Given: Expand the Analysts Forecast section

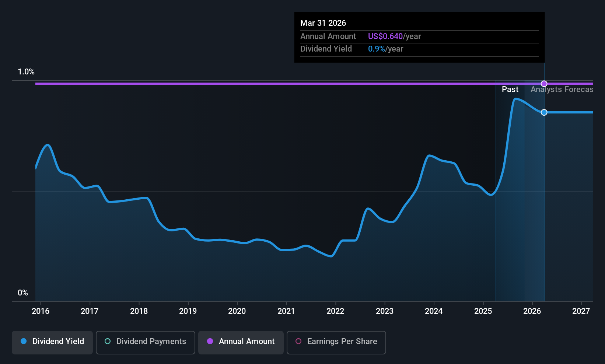Looking at the screenshot, I should (x=562, y=89).
